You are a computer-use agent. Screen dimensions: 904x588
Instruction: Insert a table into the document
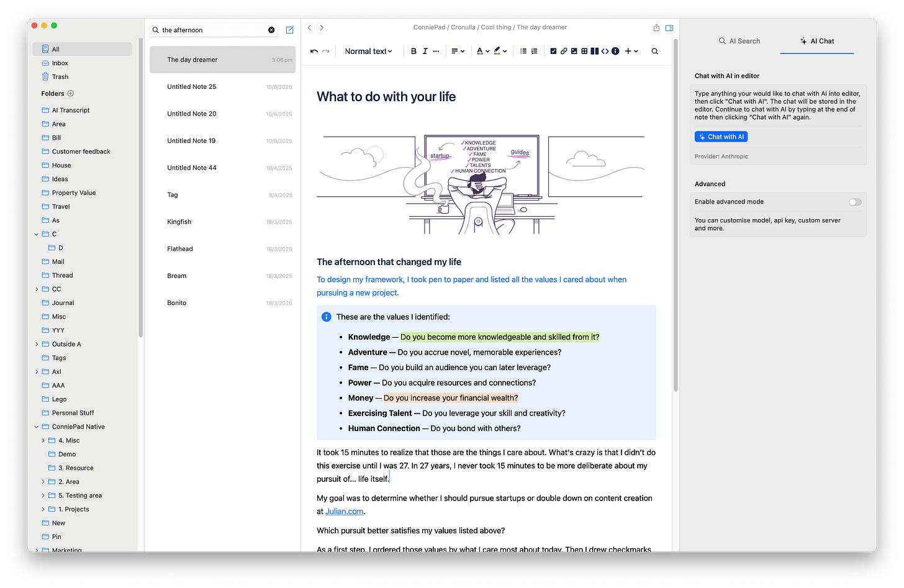pyautogui.click(x=584, y=51)
